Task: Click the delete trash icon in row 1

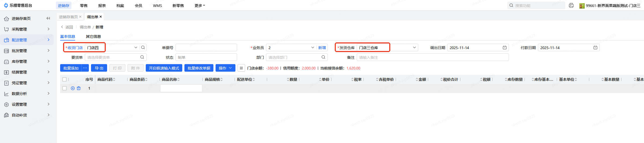Action: [79, 88]
